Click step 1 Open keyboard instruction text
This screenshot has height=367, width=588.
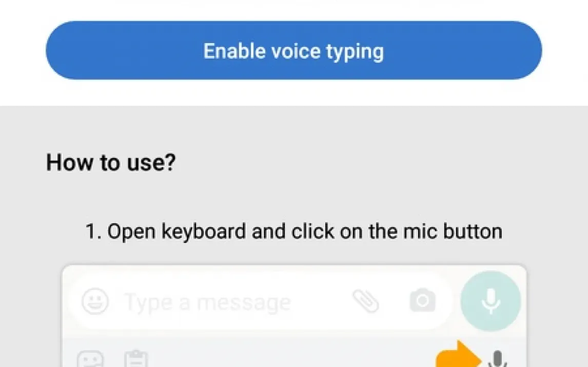(293, 232)
